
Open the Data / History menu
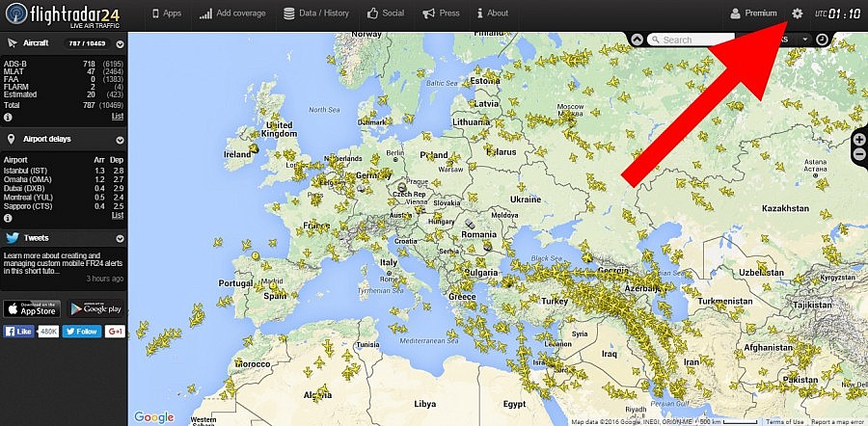(x=316, y=13)
